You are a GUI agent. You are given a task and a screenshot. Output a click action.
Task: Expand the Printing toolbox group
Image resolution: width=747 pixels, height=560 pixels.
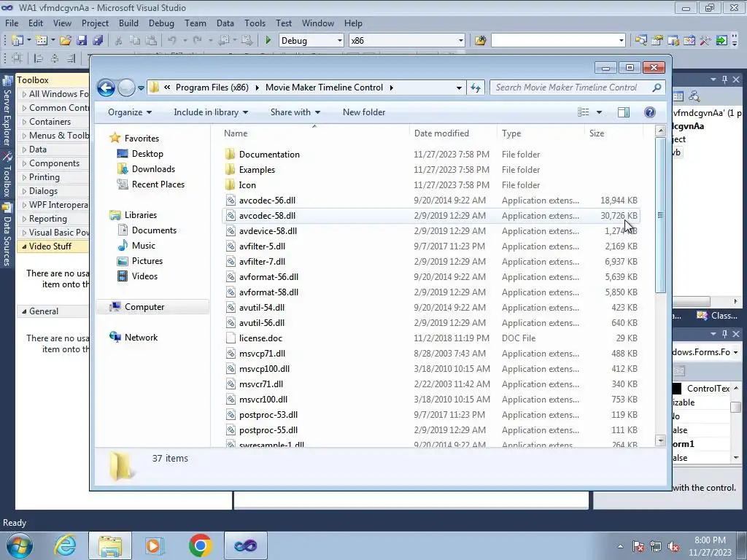[24, 177]
